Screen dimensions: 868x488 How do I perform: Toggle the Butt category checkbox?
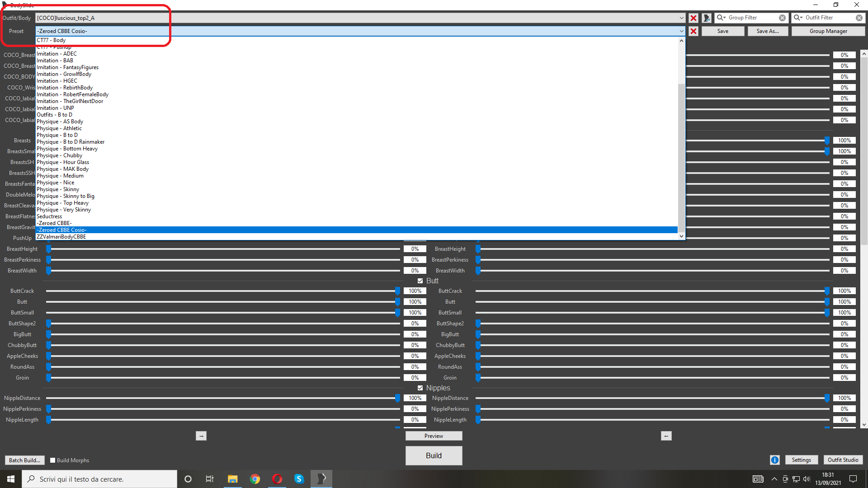pos(420,281)
